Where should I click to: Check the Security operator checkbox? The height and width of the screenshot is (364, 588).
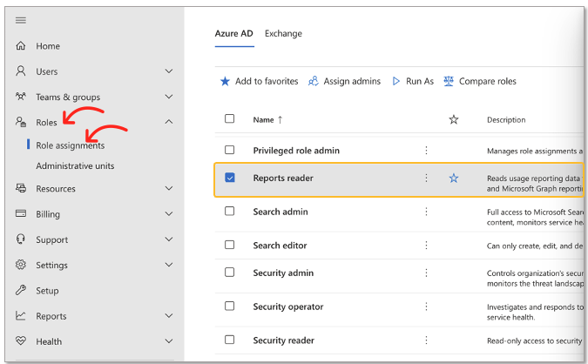pos(229,306)
